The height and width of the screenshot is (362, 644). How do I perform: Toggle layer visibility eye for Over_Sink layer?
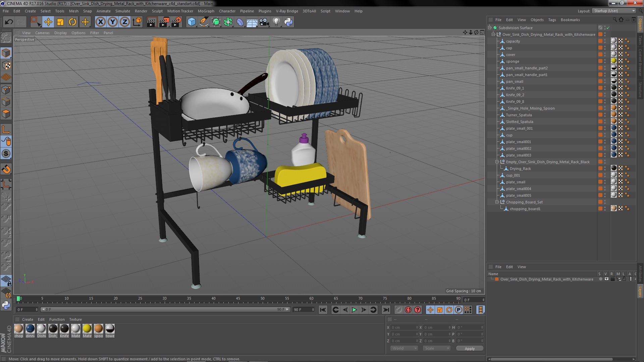[x=606, y=279]
